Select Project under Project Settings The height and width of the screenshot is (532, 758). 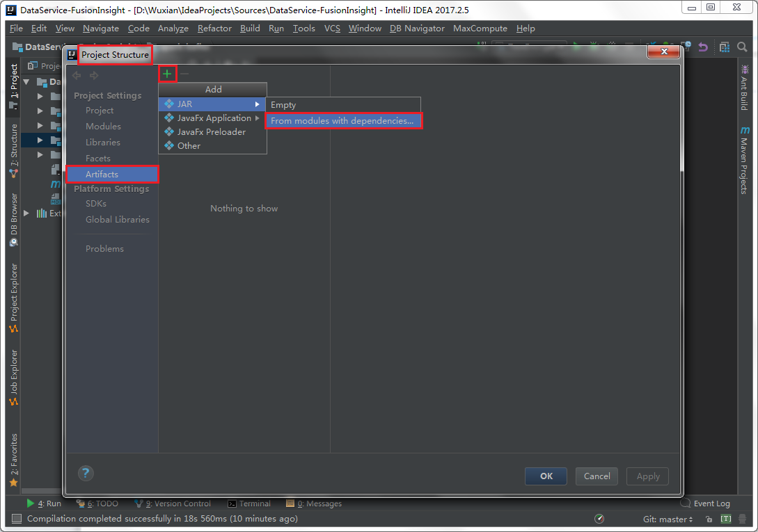point(100,110)
